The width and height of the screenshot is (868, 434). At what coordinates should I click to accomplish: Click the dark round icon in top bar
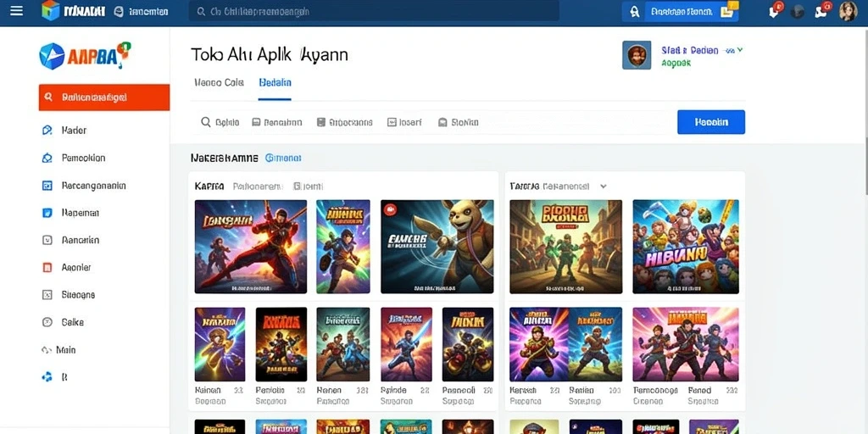(798, 12)
